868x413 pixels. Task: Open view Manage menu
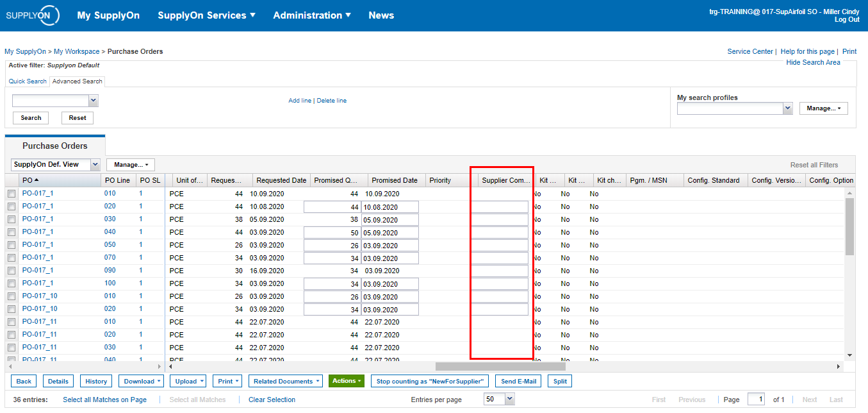[131, 165]
